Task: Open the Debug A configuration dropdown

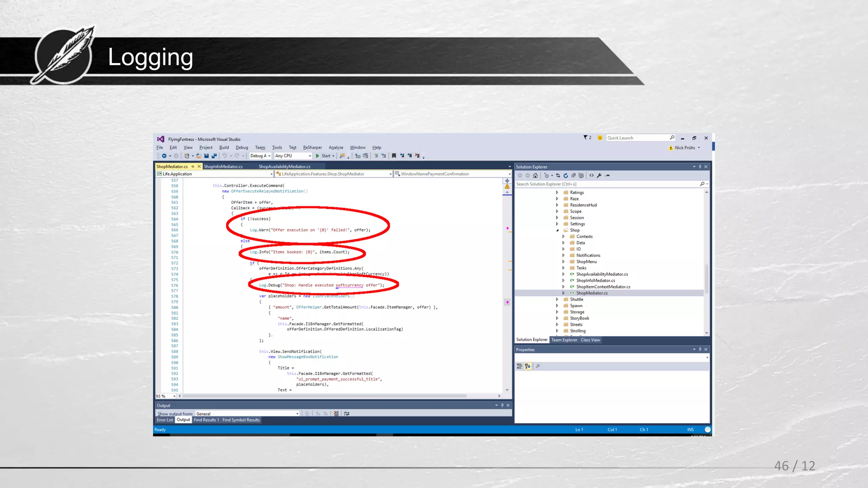Action: (x=260, y=156)
